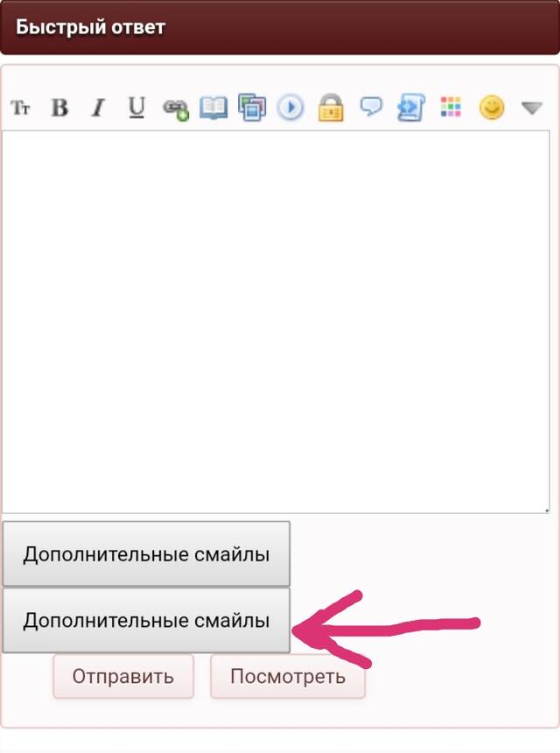
Task: Submit reply with Отправить button
Action: (123, 676)
